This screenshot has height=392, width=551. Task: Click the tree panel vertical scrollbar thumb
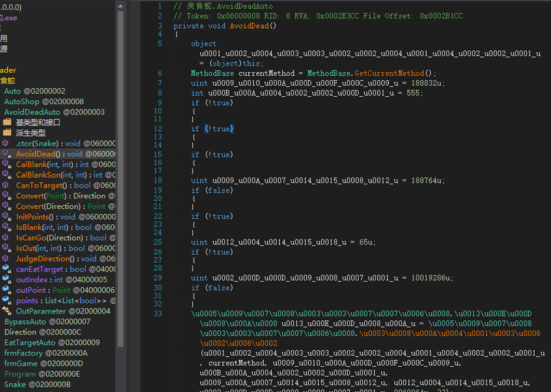click(120, 179)
